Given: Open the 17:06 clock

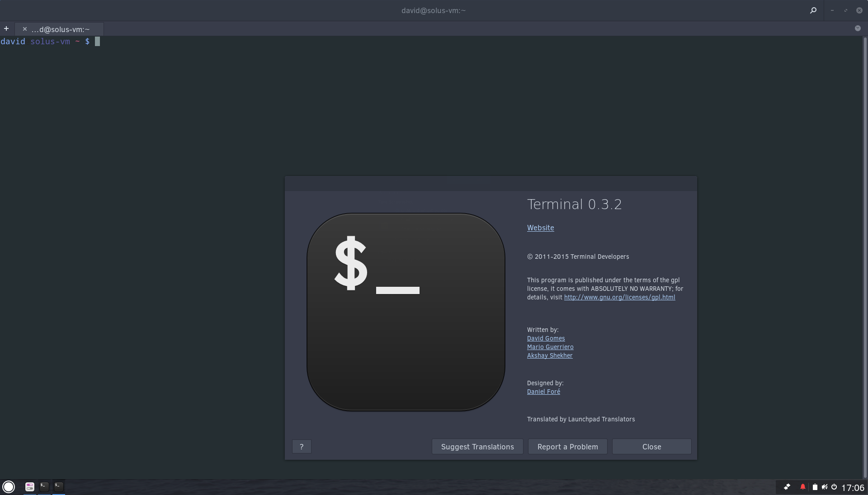Looking at the screenshot, I should tap(853, 487).
